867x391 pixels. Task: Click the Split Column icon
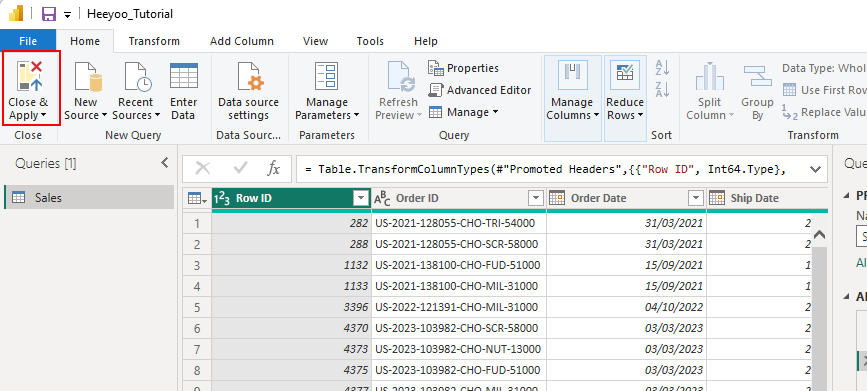tap(709, 76)
